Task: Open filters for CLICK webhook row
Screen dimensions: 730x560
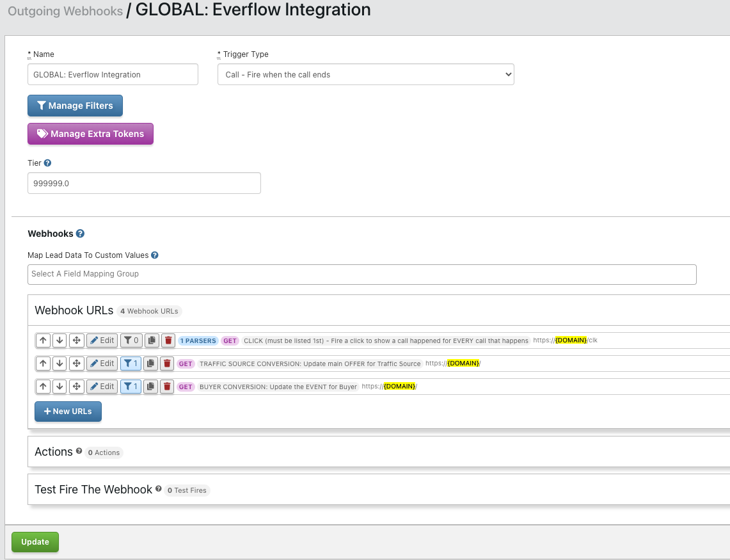Action: [x=131, y=340]
